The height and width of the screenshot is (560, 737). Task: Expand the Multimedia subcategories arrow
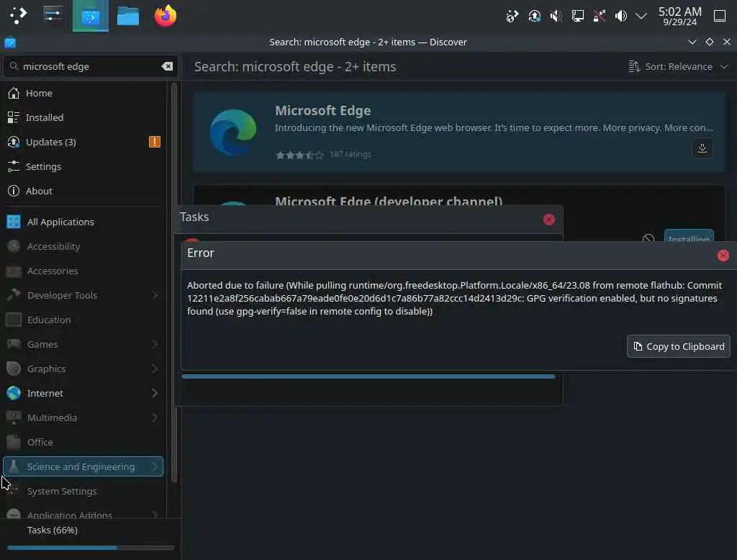click(x=155, y=417)
